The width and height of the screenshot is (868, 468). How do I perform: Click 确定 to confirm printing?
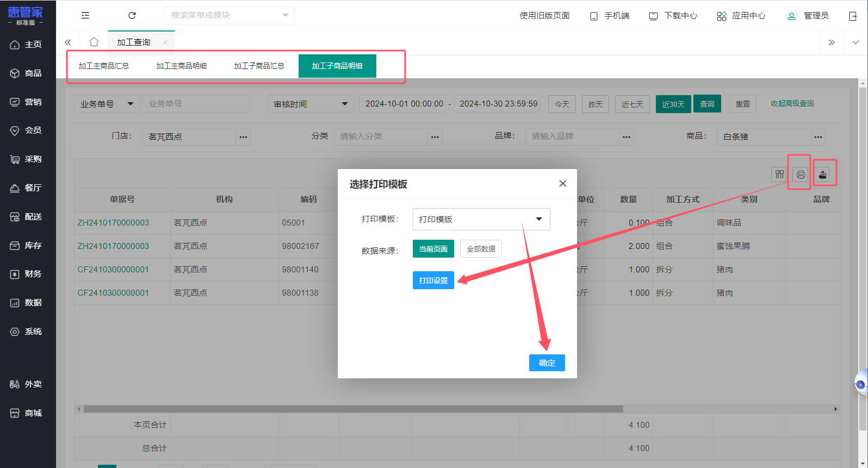(x=547, y=363)
